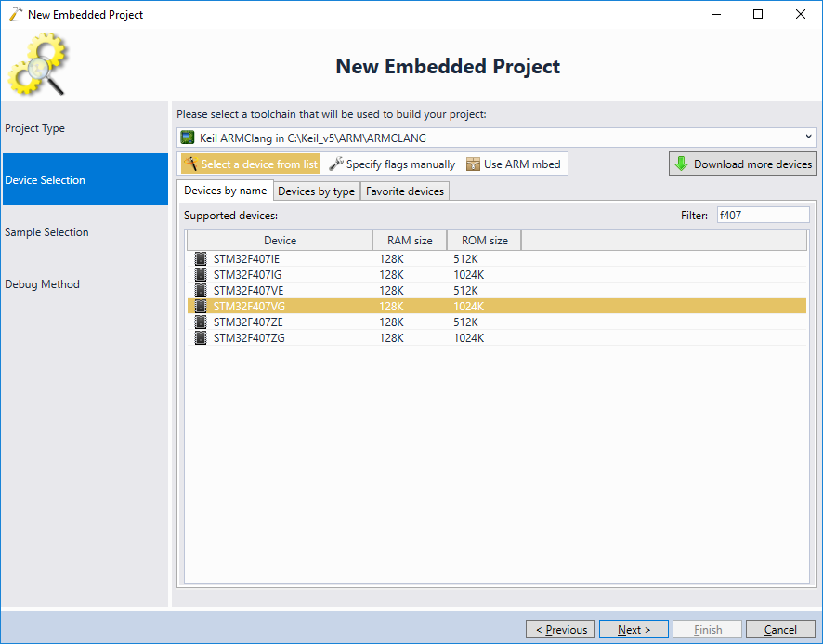Image resolution: width=823 pixels, height=644 pixels.
Task: Click the chip icon beside STM32F407IE
Action: pos(201,259)
